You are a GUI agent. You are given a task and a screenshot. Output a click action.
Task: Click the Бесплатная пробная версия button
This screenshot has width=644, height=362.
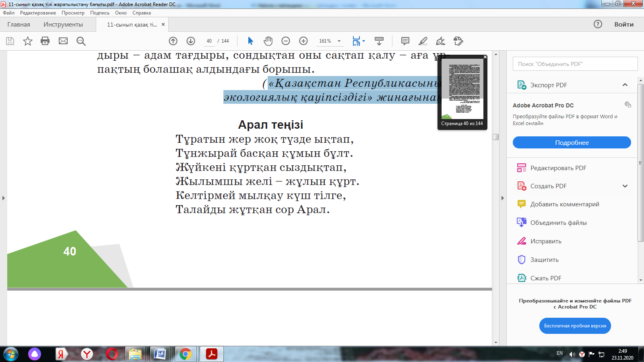tap(575, 326)
